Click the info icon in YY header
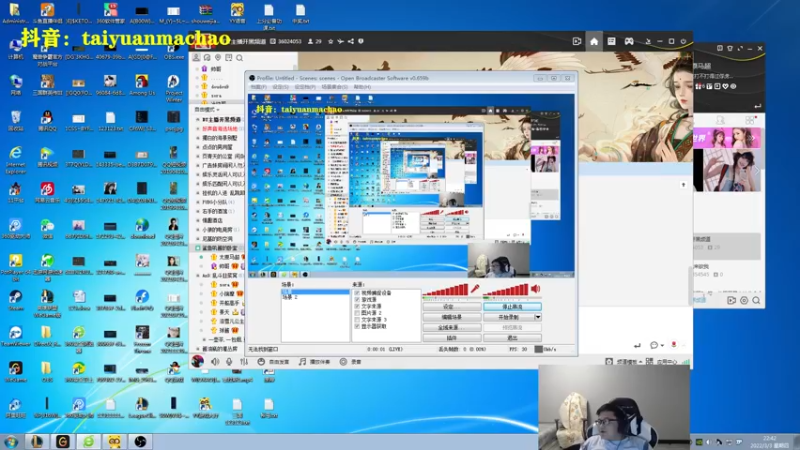This screenshot has height=450, width=800. (x=361, y=41)
